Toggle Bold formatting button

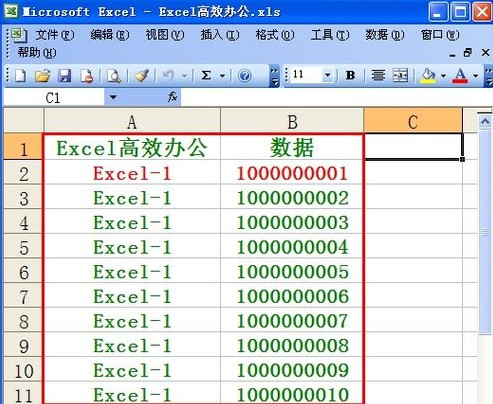pyautogui.click(x=350, y=76)
